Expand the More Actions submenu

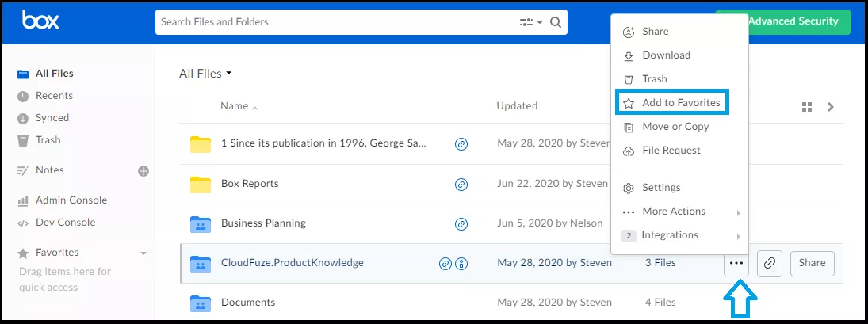[x=682, y=212]
